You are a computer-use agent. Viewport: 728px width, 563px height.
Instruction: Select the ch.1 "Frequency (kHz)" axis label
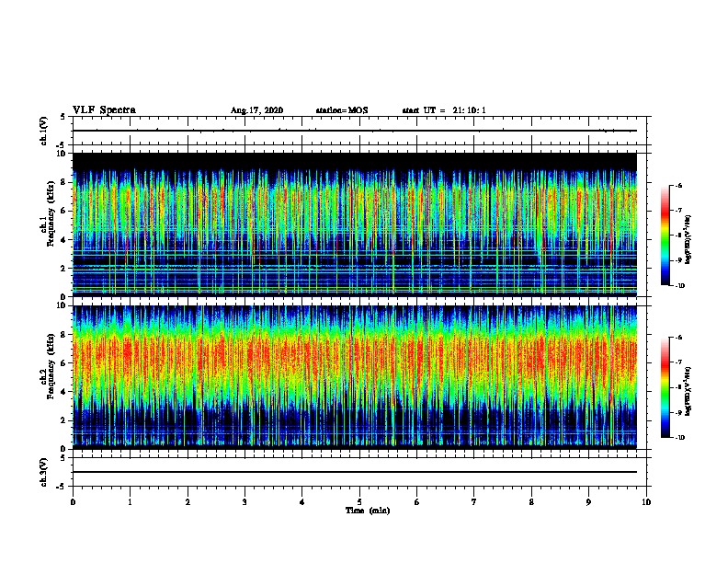coord(51,213)
